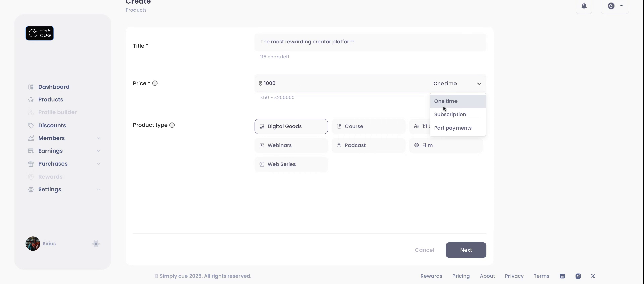The height and width of the screenshot is (284, 644).
Task: Select the Digital Goods product type
Action: click(x=291, y=126)
